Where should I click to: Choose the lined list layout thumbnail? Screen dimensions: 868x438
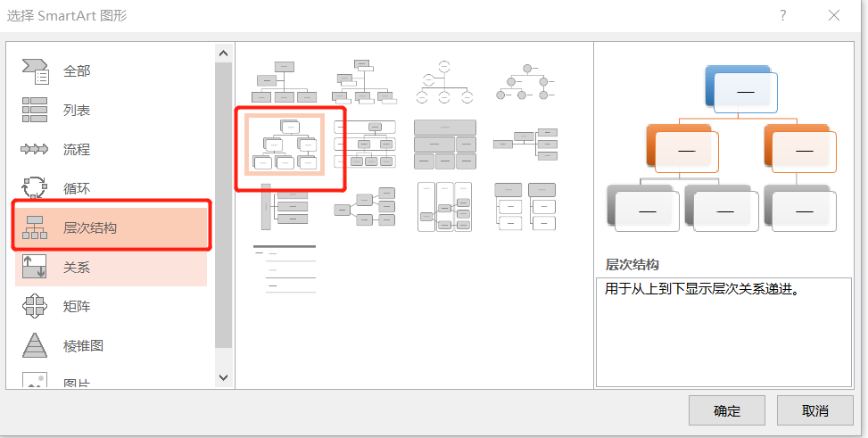click(284, 269)
